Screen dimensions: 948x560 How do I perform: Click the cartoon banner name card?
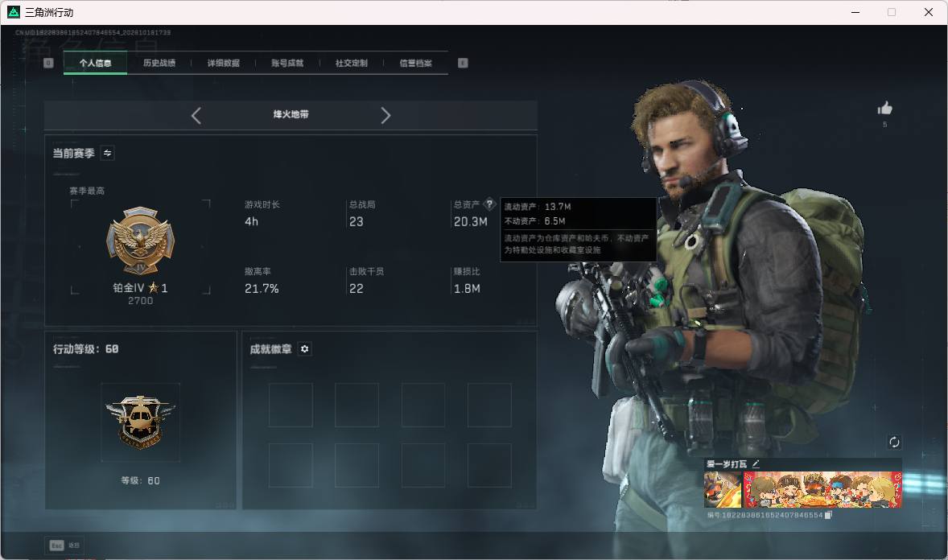(822, 490)
